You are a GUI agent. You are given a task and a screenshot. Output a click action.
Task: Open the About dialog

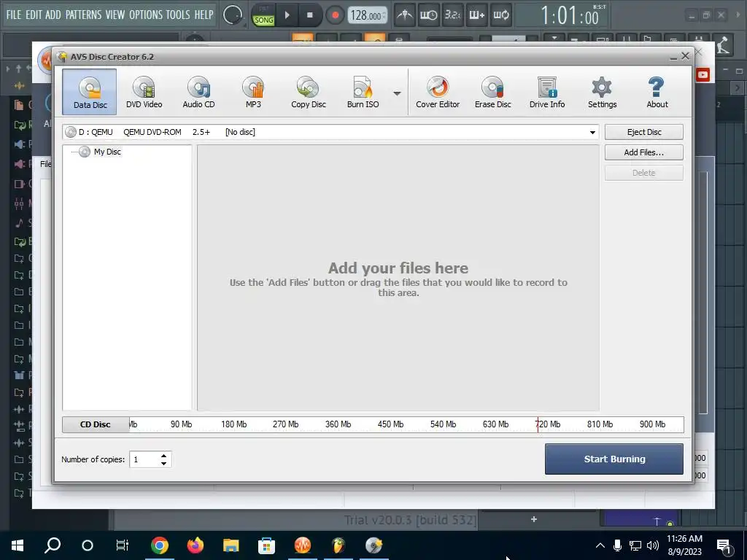point(657,93)
